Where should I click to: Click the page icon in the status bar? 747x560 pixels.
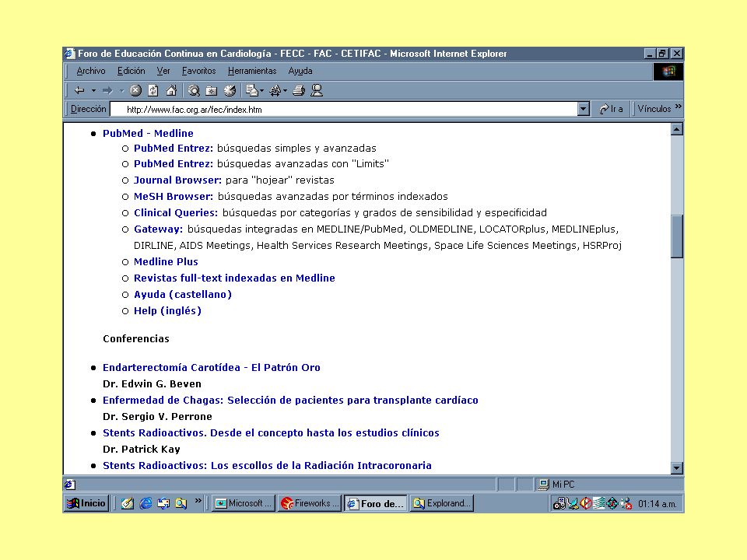69,485
